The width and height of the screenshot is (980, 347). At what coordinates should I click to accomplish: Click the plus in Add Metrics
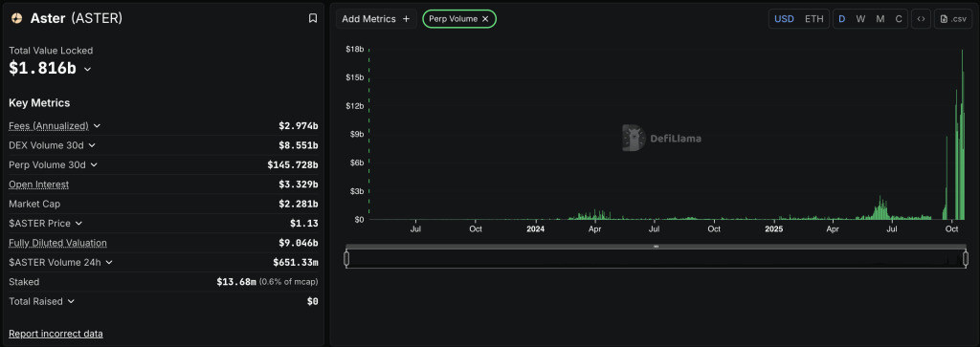pyautogui.click(x=406, y=19)
